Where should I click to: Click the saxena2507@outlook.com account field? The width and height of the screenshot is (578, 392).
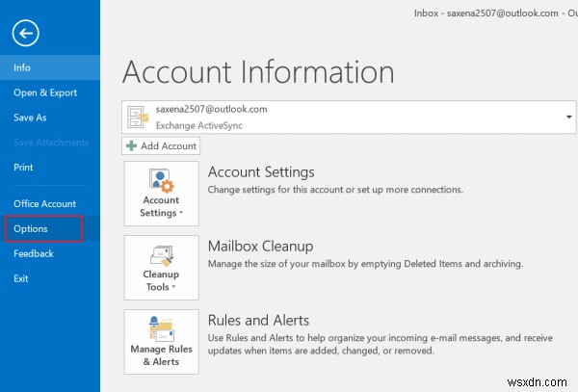347,117
